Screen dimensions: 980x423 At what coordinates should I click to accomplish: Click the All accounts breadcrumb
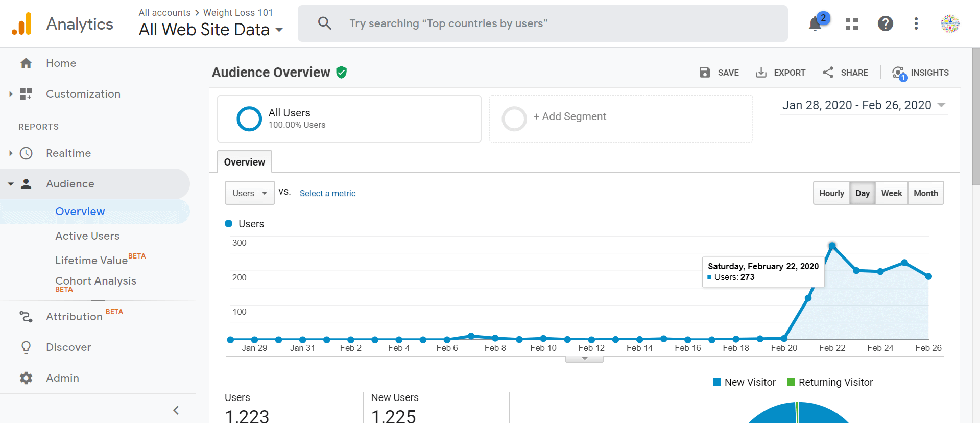pyautogui.click(x=164, y=12)
